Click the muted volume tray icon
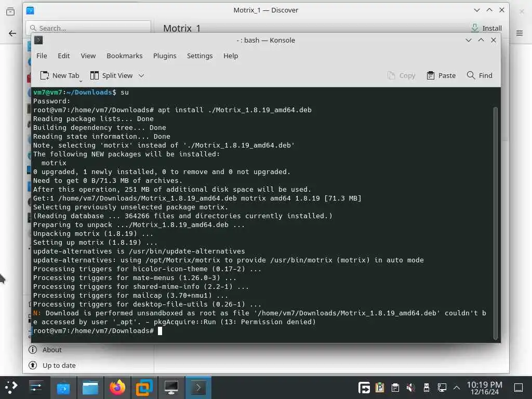The width and height of the screenshot is (532, 399). [411, 388]
